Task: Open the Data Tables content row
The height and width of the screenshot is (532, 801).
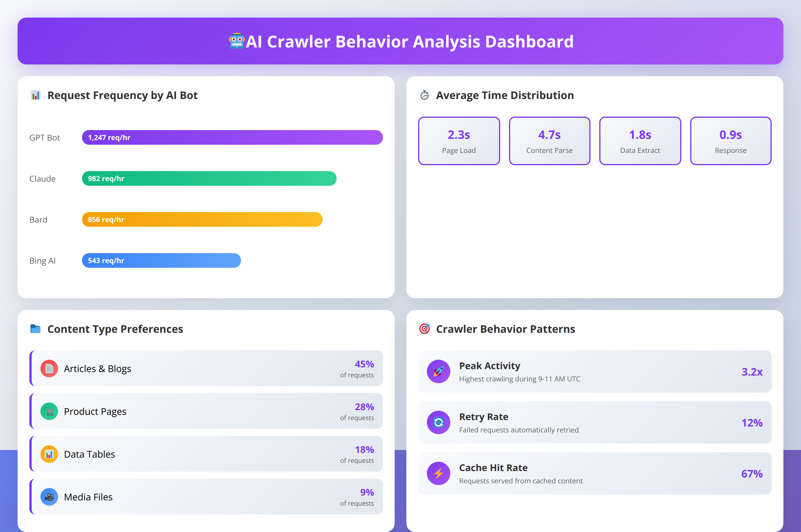Action: pyautogui.click(x=206, y=454)
